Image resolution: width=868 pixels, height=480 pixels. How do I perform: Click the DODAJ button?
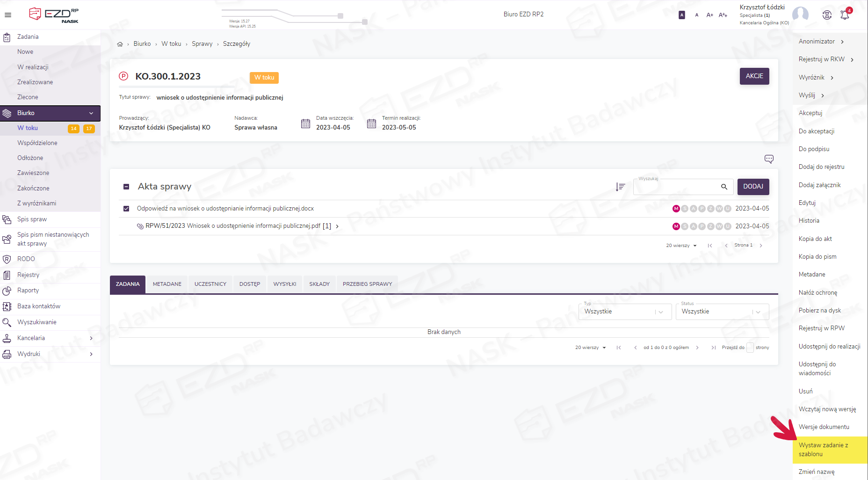point(753,187)
